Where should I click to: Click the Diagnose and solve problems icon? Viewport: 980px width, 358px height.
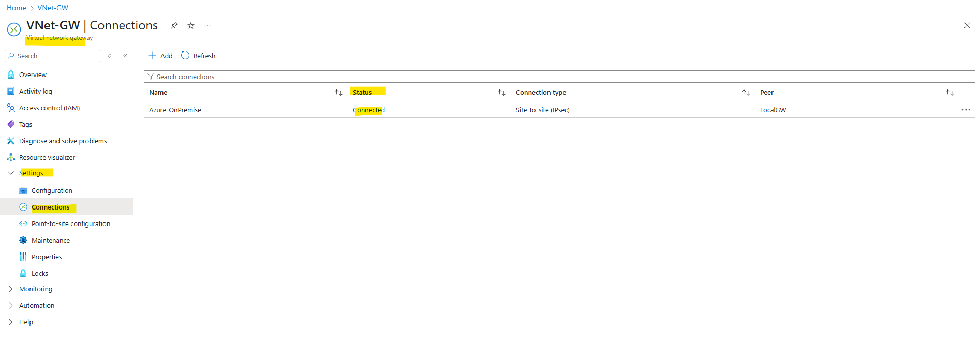pyautogui.click(x=11, y=141)
